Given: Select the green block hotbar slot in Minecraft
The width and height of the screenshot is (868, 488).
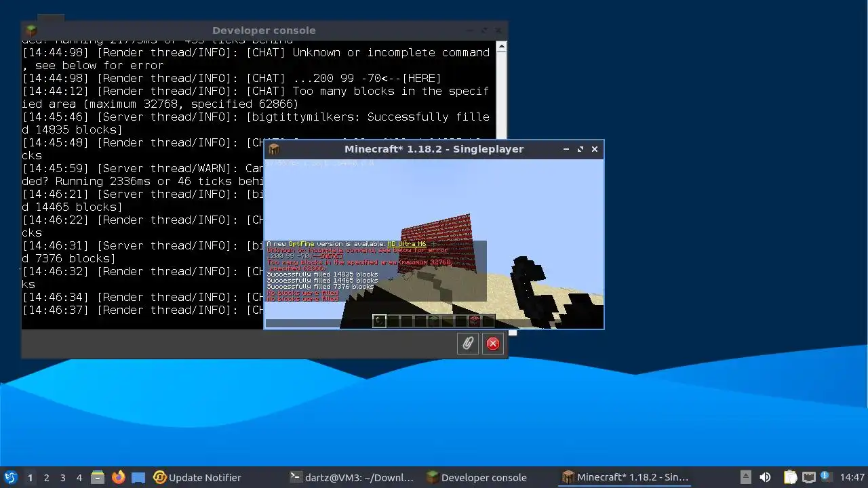Looking at the screenshot, I should 434,321.
